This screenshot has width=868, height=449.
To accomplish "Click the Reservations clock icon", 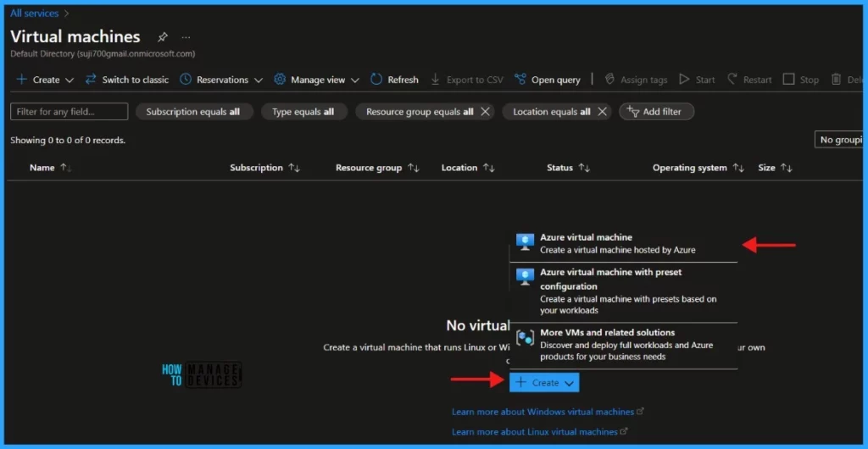I will click(x=186, y=79).
